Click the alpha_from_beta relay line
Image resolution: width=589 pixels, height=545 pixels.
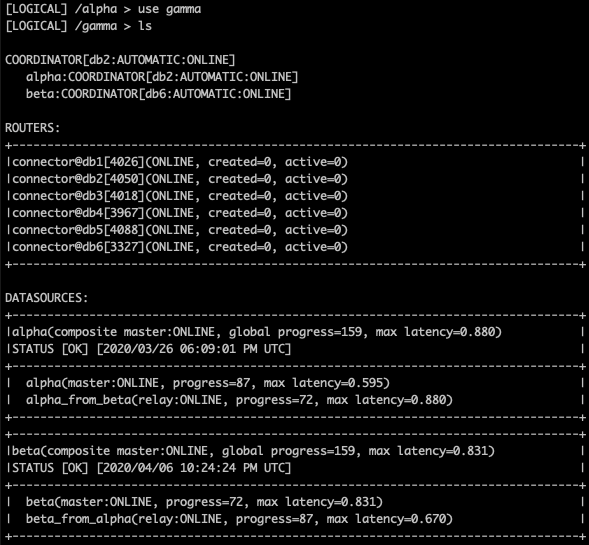[239, 400]
